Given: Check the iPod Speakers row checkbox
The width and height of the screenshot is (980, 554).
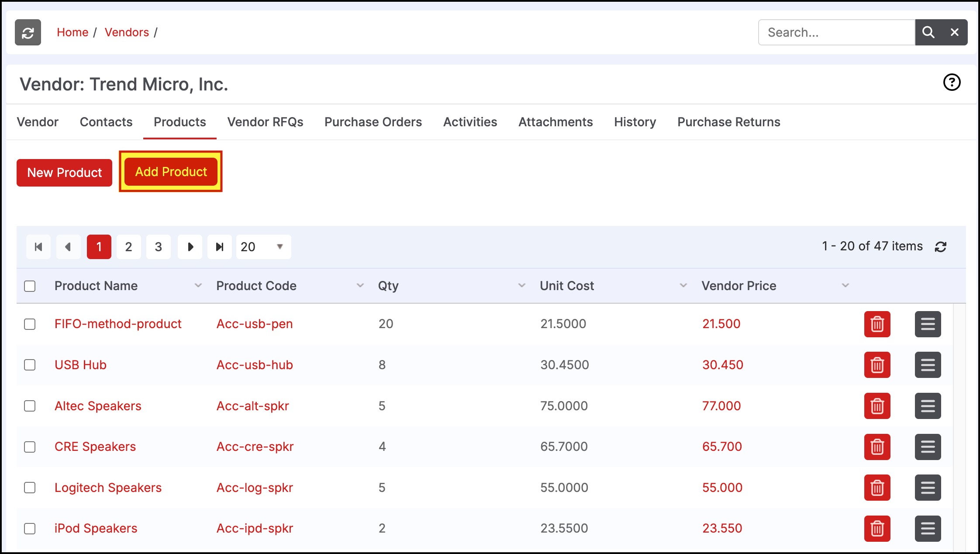Looking at the screenshot, I should pyautogui.click(x=30, y=529).
